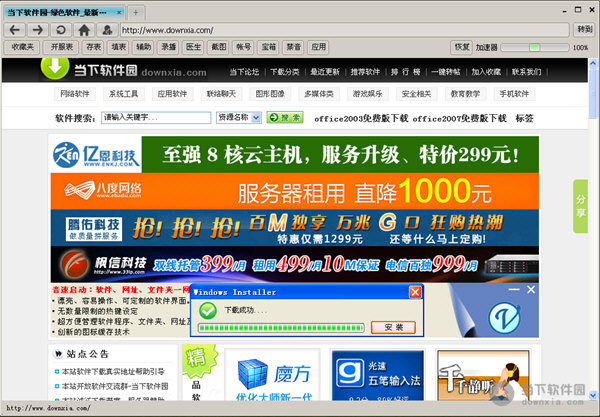Adjust the 加速器 speed slider
600x417 pixels.
tap(535, 47)
